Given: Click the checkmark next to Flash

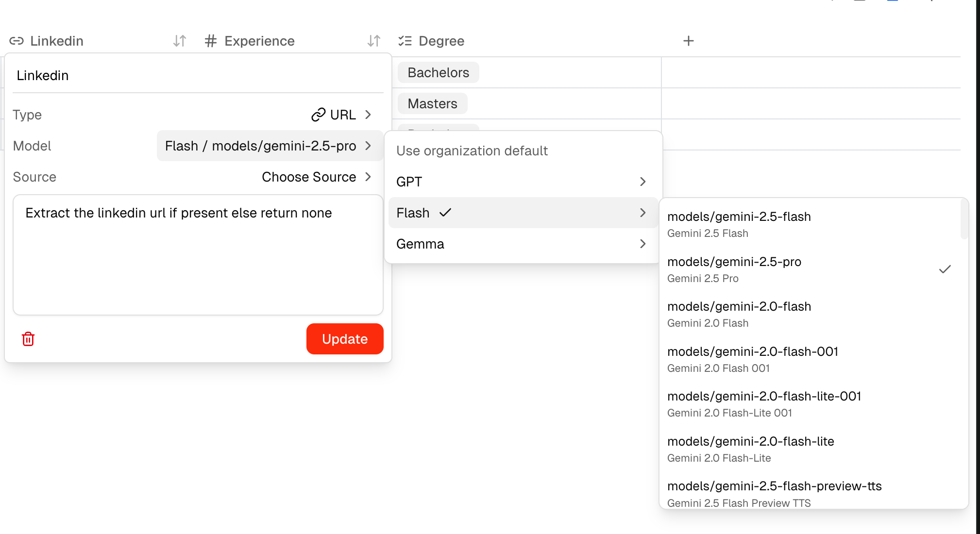Looking at the screenshot, I should [x=445, y=213].
